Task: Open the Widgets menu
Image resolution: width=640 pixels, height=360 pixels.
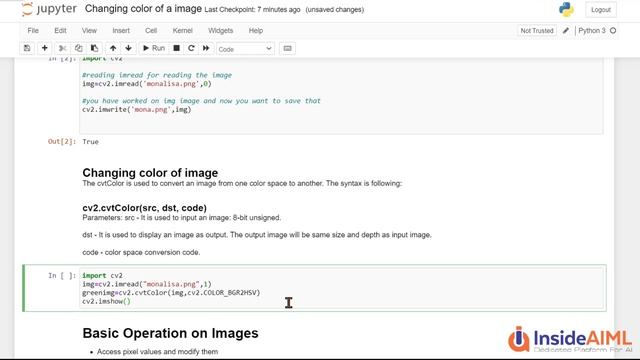Action: click(x=220, y=31)
